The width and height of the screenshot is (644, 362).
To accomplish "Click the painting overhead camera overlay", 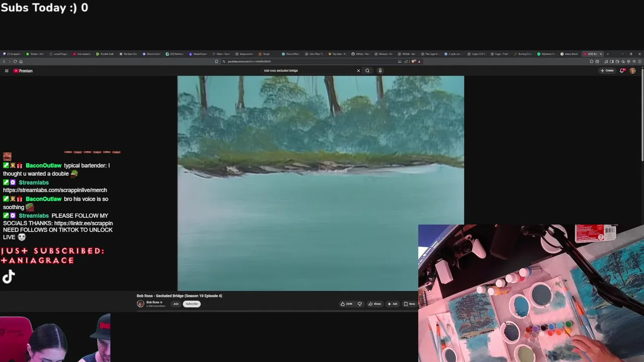I will pyautogui.click(x=531, y=293).
